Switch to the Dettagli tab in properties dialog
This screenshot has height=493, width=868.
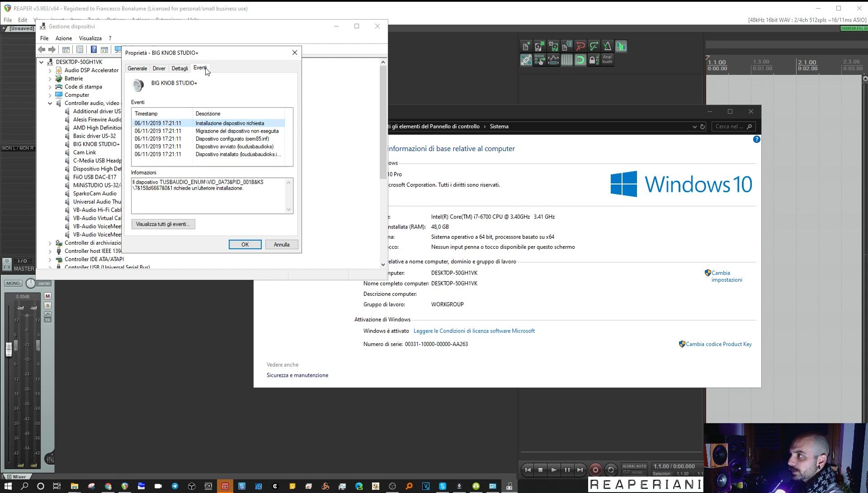pyautogui.click(x=179, y=68)
